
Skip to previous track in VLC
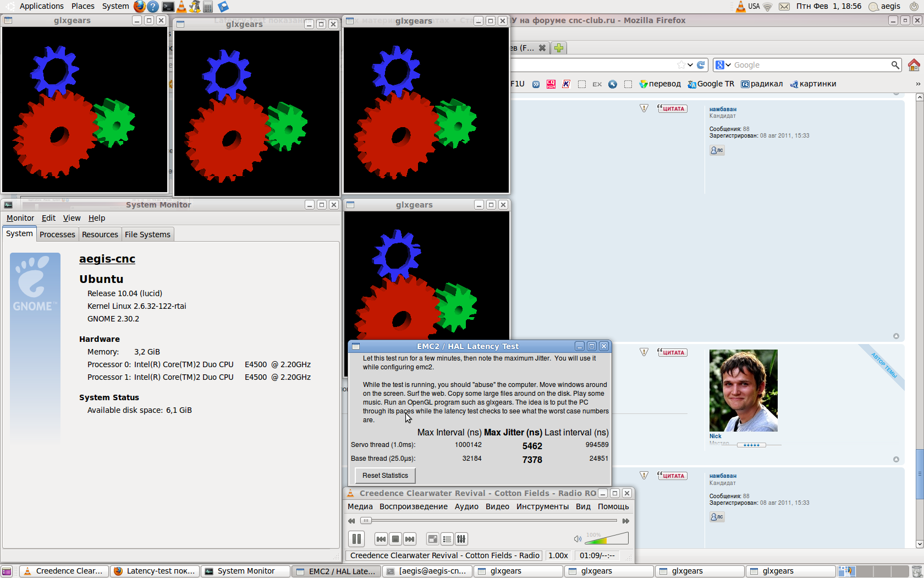pos(381,539)
